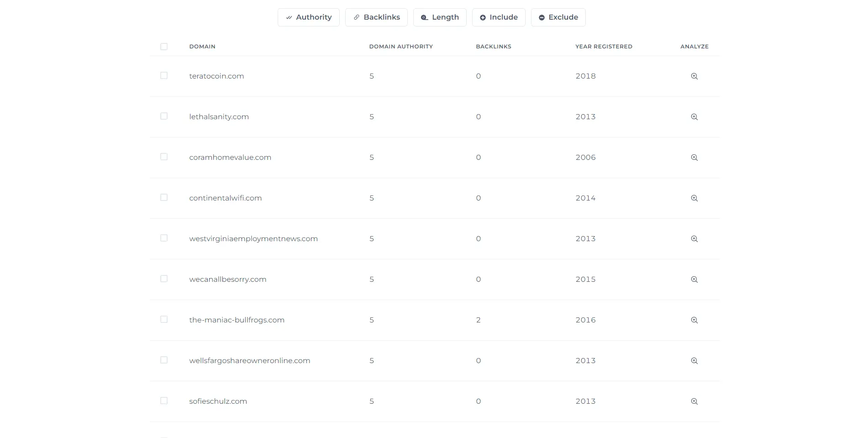Click the Include filter button
Viewport: 868px width, 438px height.
point(499,17)
